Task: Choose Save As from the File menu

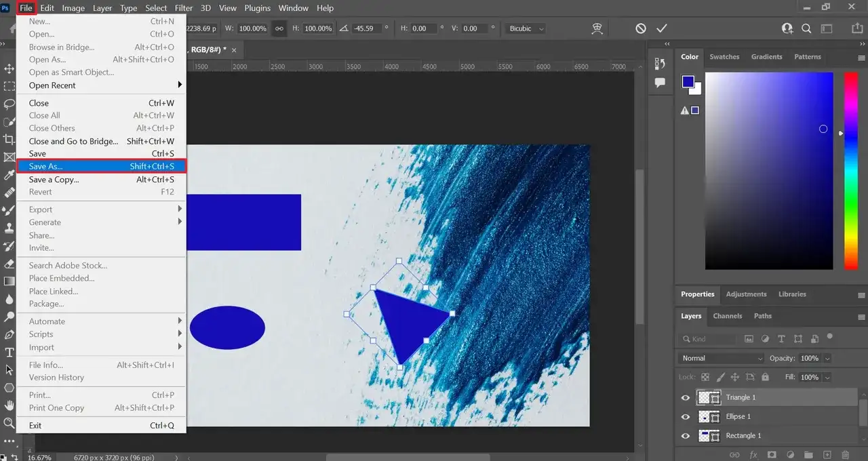Action: pos(45,166)
